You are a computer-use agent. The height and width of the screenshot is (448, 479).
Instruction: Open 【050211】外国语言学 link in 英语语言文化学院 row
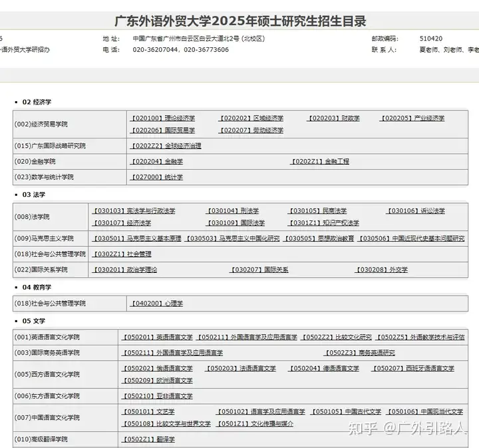tap(247, 337)
